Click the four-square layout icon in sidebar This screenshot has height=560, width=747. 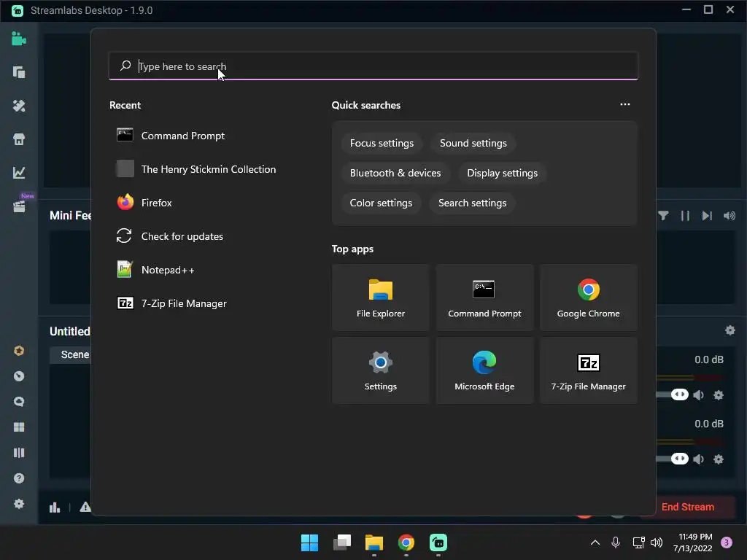click(18, 427)
